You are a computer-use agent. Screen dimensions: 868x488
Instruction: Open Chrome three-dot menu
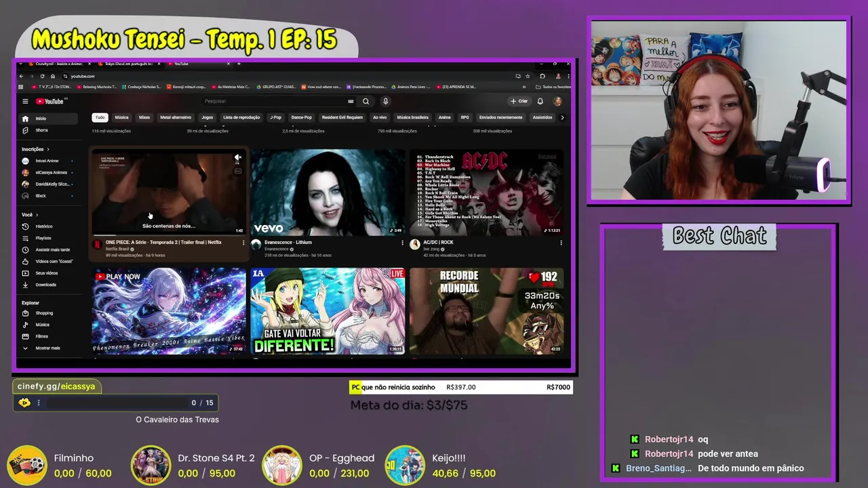coord(567,76)
